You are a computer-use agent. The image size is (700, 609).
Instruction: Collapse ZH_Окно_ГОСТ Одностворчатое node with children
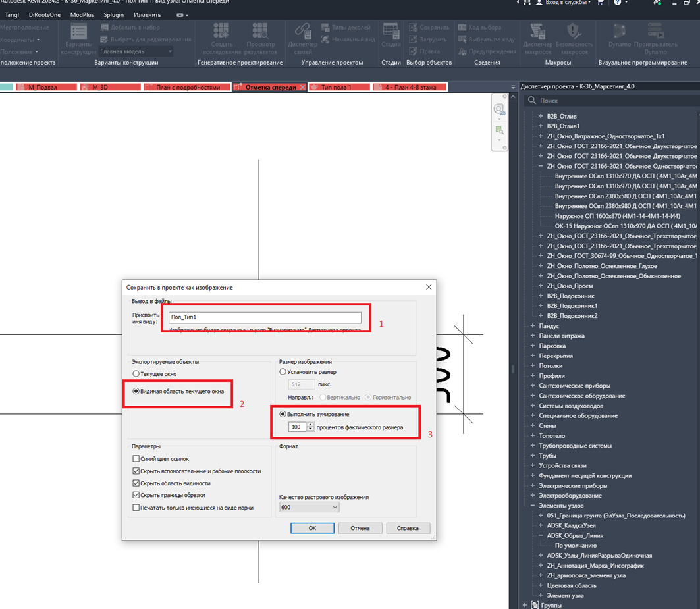(x=541, y=166)
